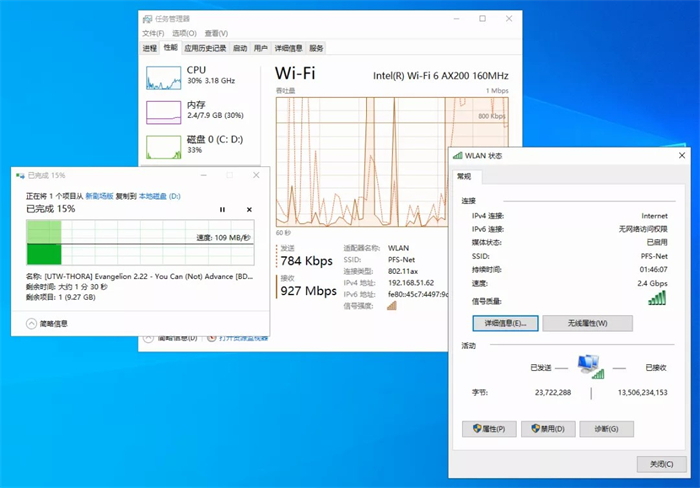This screenshot has height=488, width=700.
Task: Select the CPU usage graph thumbnail
Action: [163, 78]
